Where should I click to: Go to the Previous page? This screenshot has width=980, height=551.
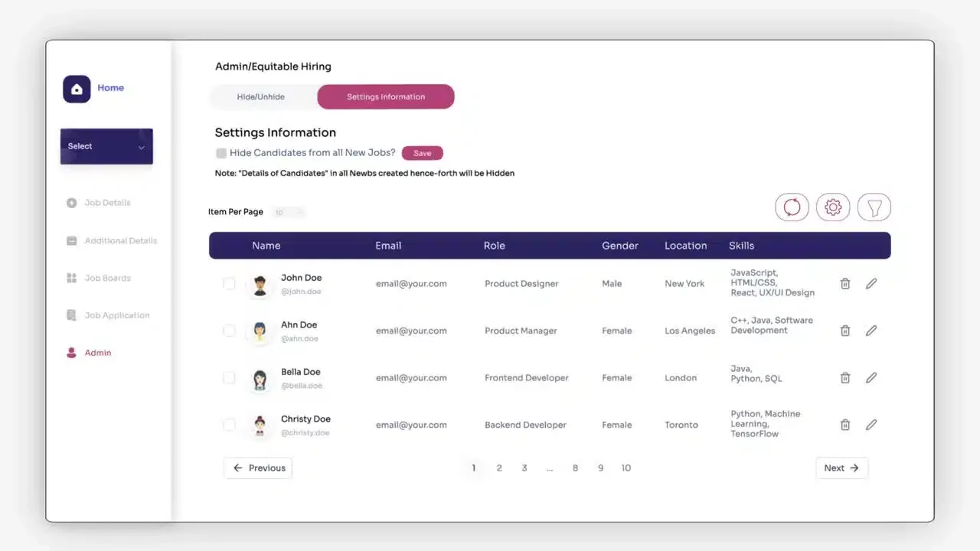[258, 468]
